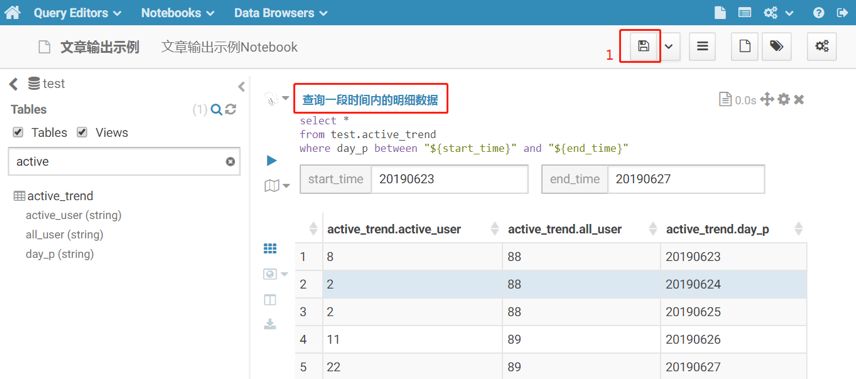The height and width of the screenshot is (379, 856).
Task: Expand the admin gears dropdown in the top bar
Action: pos(778,13)
